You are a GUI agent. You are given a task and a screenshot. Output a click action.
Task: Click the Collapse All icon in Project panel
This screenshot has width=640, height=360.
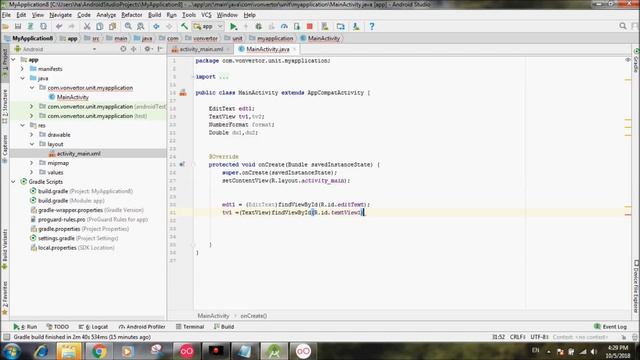[133, 49]
